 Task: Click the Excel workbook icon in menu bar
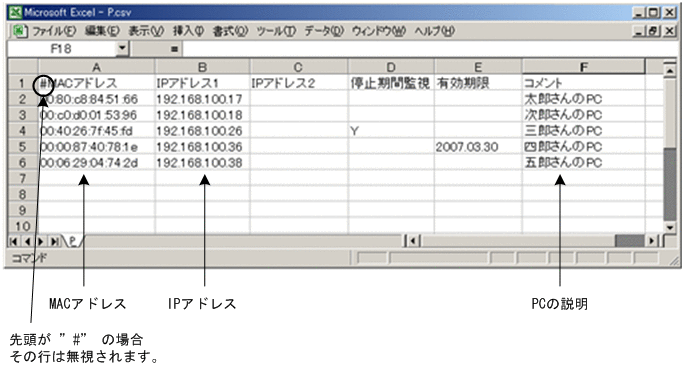tap(19, 31)
